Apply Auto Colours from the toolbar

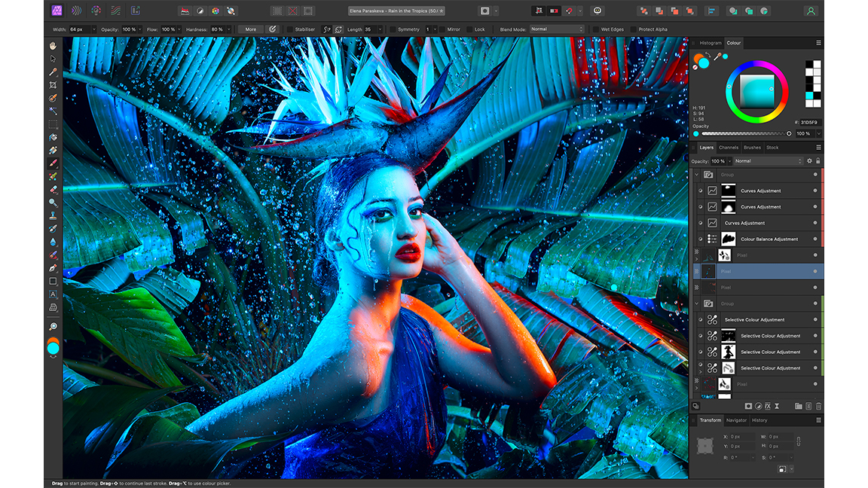[215, 11]
